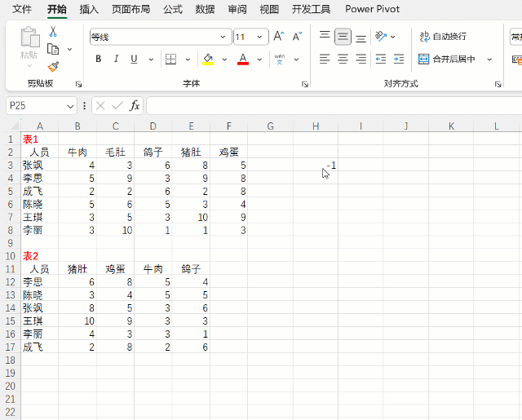Image resolution: width=522 pixels, height=420 pixels.
Task: Apply yellow fill color bucket
Action: tap(208, 60)
